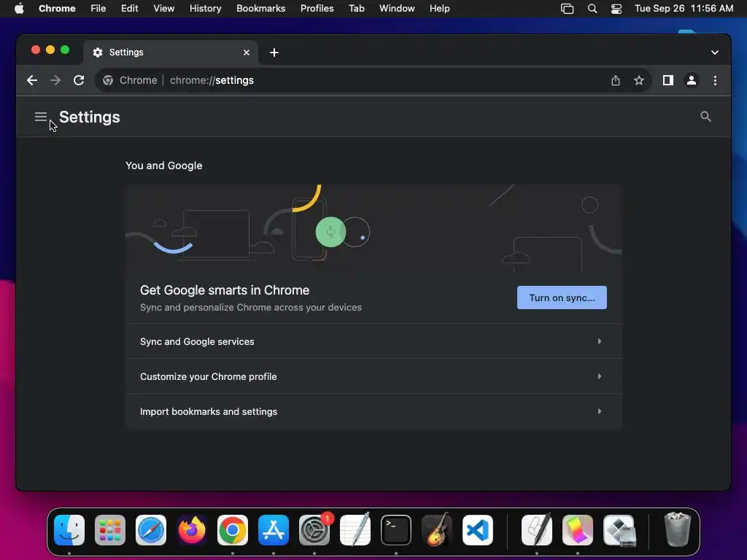Open Customize your Chrome profile row
The height and width of the screenshot is (560, 747).
tap(373, 376)
